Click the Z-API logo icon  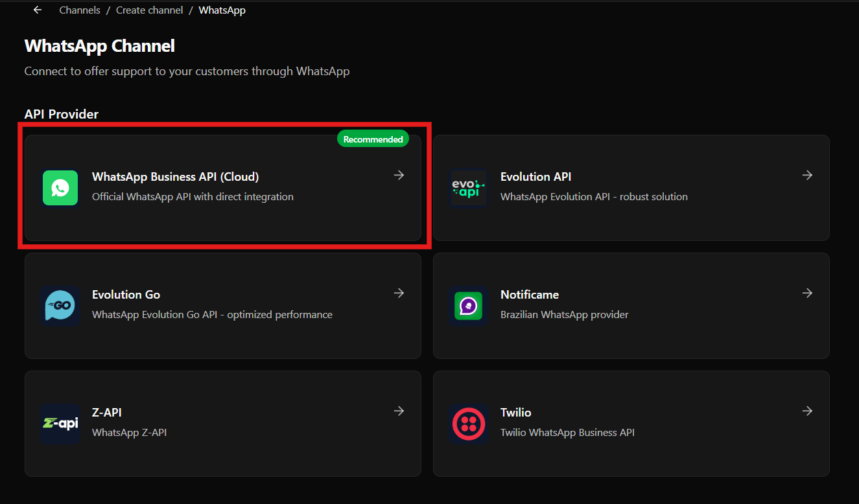click(x=60, y=424)
